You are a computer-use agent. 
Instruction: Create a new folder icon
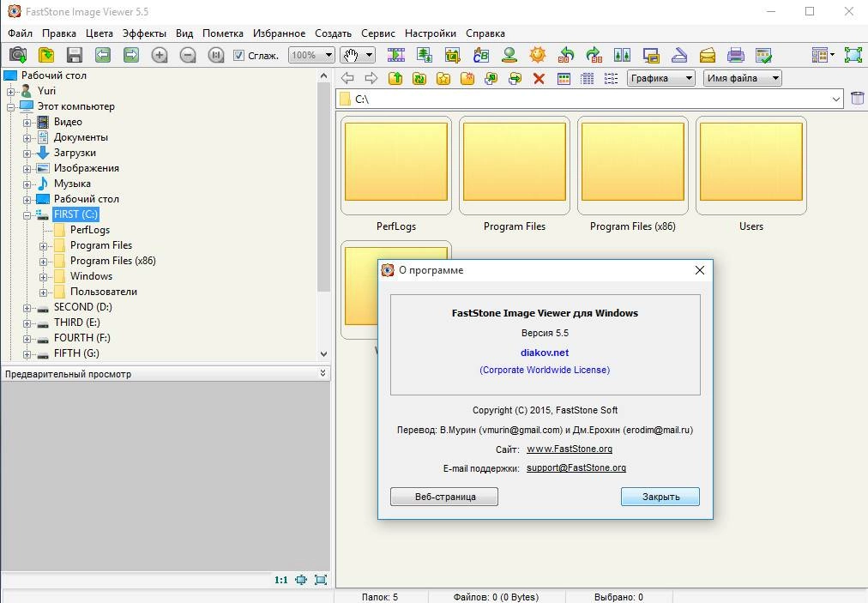467,79
